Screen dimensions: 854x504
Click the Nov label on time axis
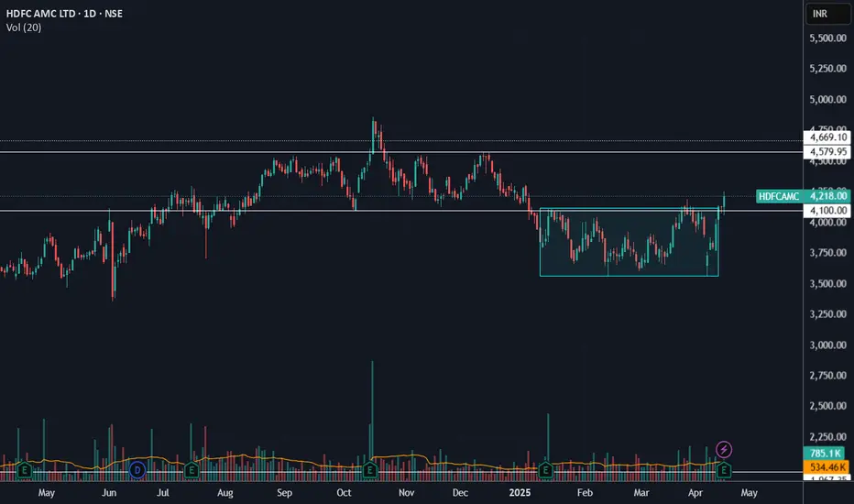tap(406, 493)
